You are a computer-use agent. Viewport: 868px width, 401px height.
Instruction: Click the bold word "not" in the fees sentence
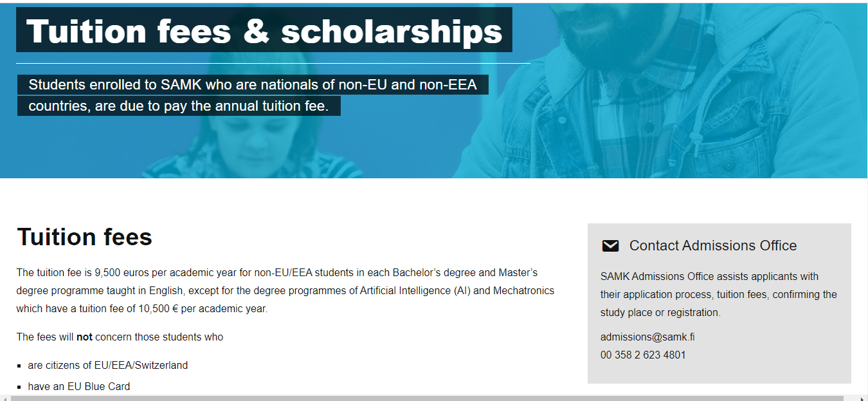click(84, 337)
